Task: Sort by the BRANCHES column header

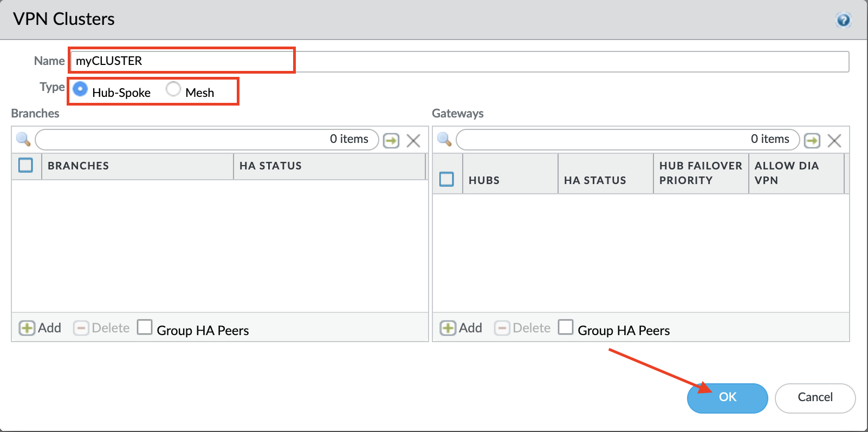Action: [x=138, y=166]
